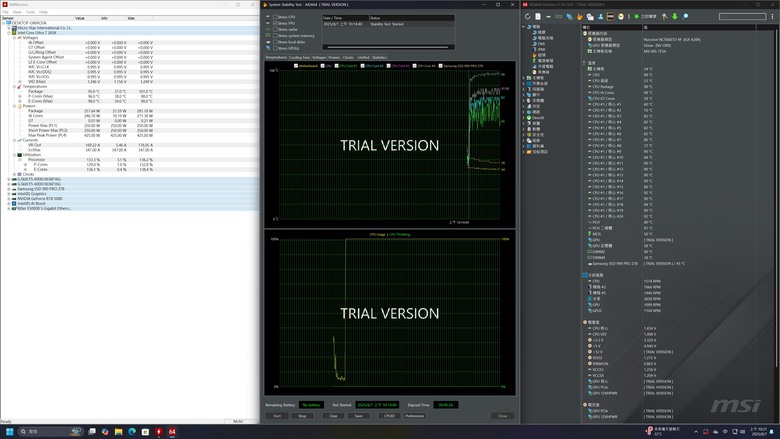The height and width of the screenshot is (439, 780).
Task: Click the flame stability test icon in AIDA64 toolbar
Action: click(580, 16)
